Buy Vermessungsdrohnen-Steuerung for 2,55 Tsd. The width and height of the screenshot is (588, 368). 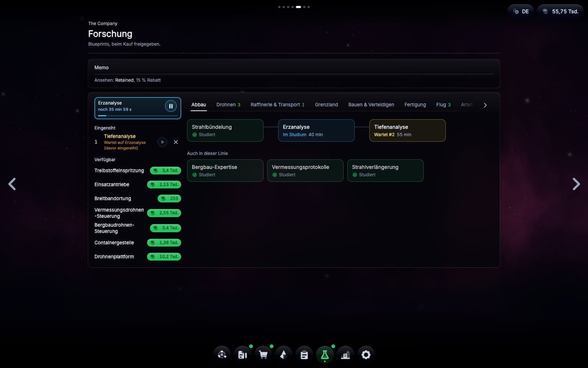coord(164,213)
